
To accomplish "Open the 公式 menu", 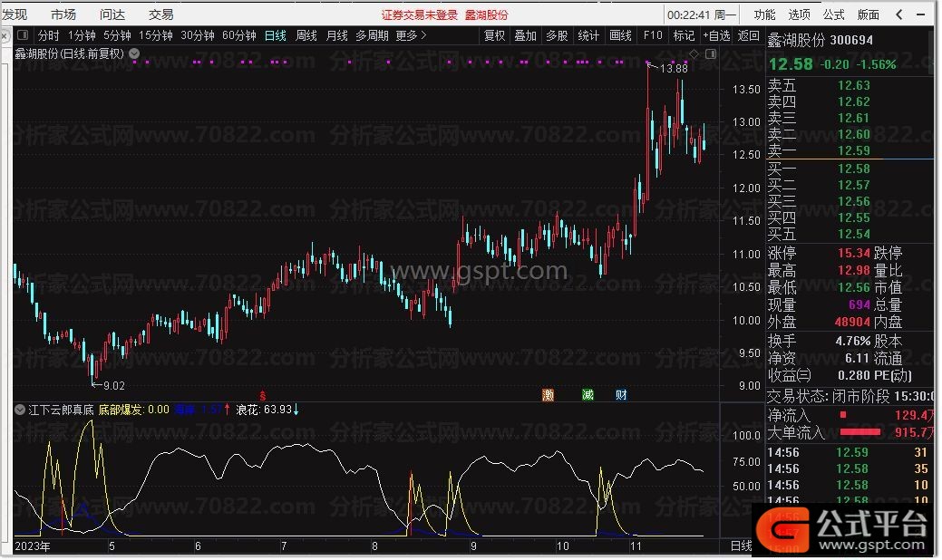I will click(x=834, y=14).
